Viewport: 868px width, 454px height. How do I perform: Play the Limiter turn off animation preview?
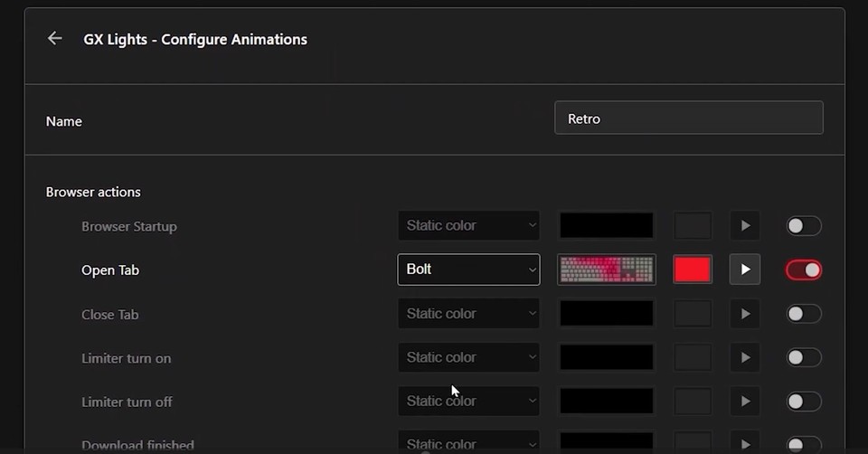click(745, 402)
